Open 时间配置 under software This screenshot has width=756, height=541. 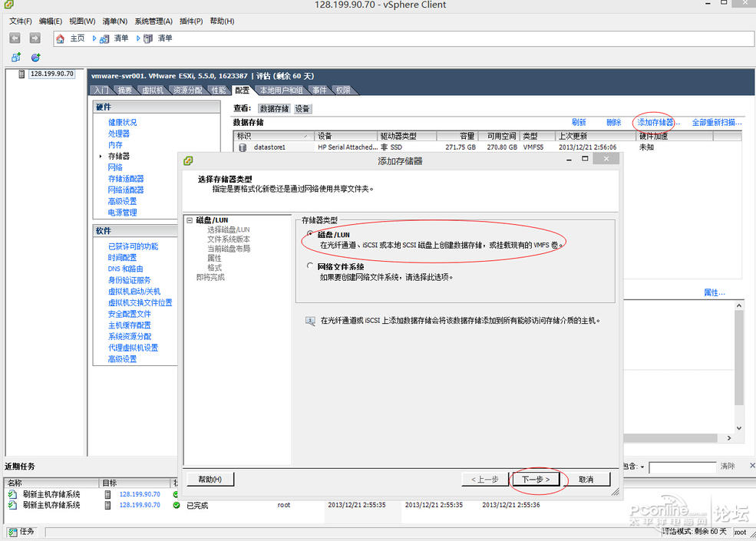click(122, 258)
